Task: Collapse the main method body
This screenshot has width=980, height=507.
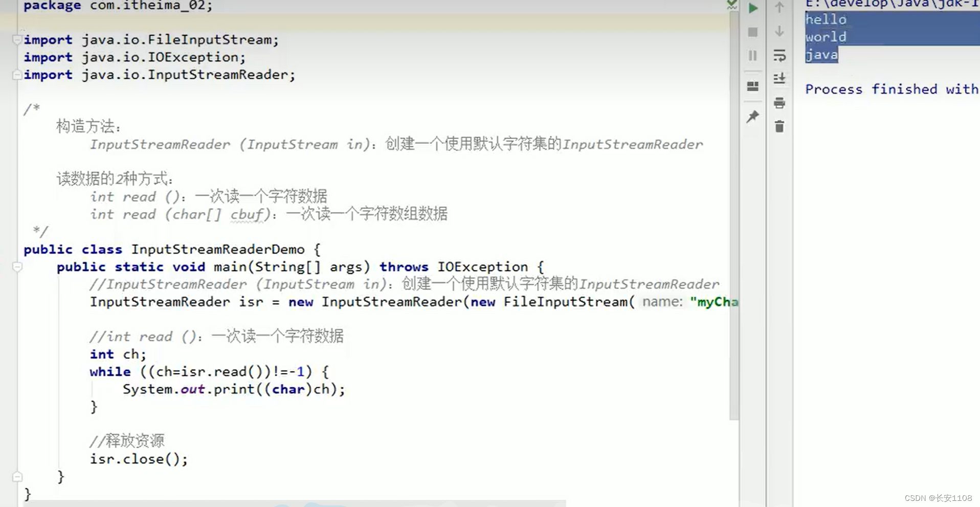Action: pos(17,267)
